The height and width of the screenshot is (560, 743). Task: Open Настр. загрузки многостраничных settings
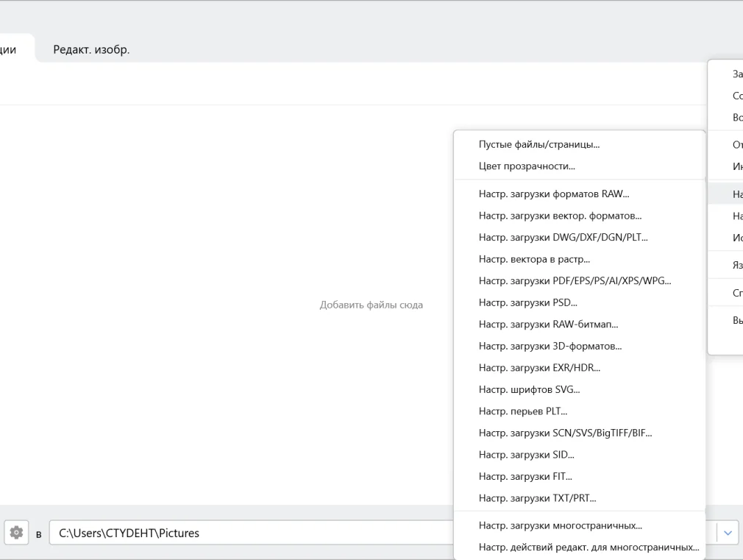[560, 525]
